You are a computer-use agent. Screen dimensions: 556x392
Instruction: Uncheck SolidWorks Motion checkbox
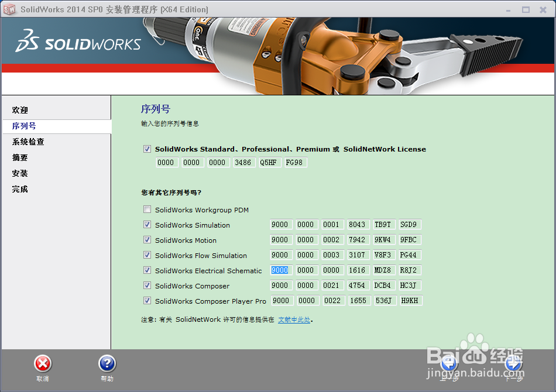tap(147, 240)
